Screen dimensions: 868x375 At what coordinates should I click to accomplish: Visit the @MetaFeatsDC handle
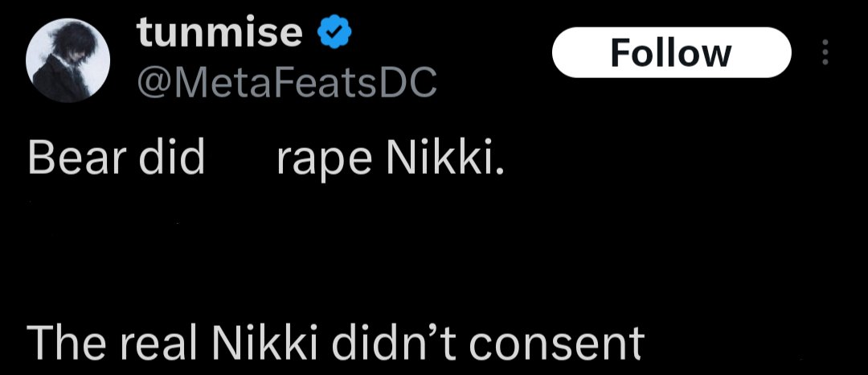pyautogui.click(x=287, y=84)
